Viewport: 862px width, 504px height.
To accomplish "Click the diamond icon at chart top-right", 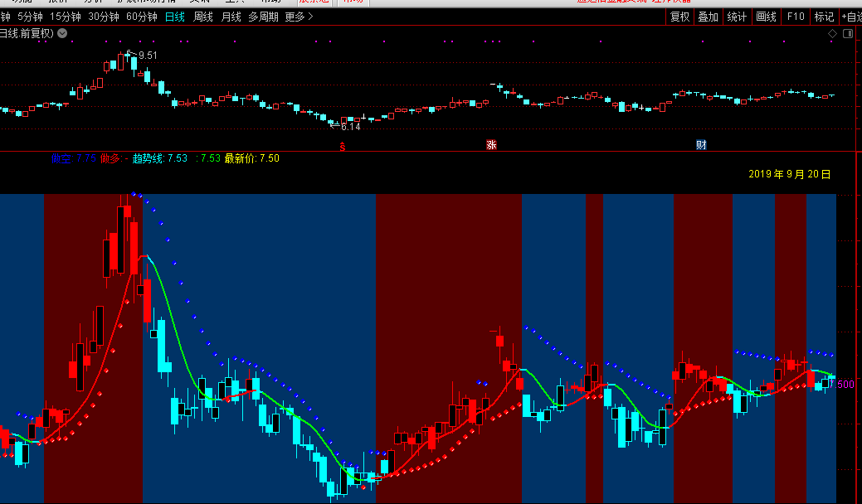I will click(x=833, y=33).
